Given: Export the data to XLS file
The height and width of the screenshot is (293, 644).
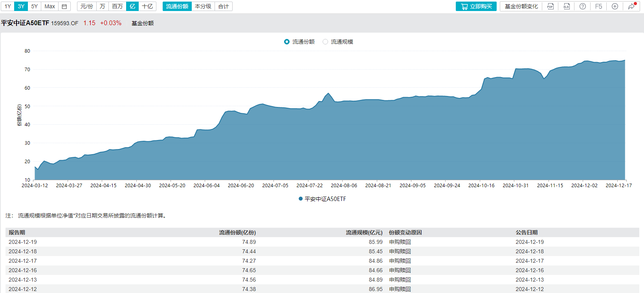Looking at the screenshot, I should coord(566,6).
